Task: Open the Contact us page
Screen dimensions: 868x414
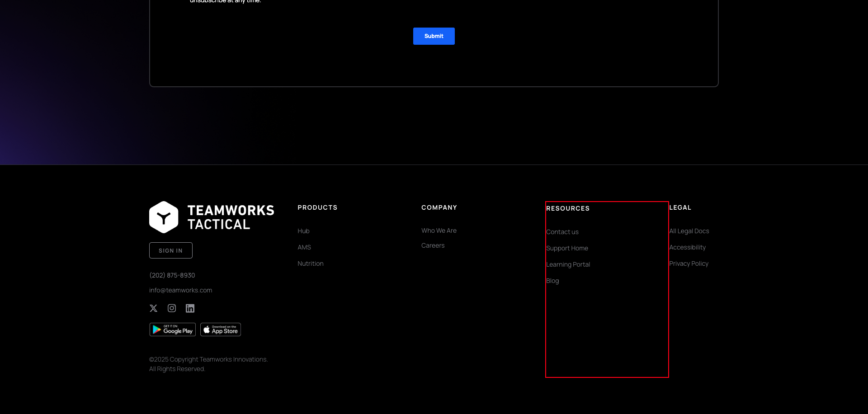Action: [562, 231]
